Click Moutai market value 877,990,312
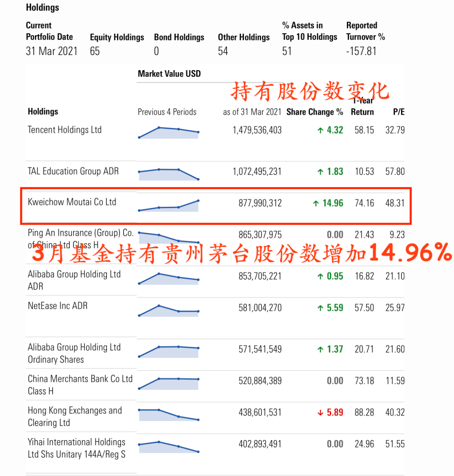Image resolution: width=454 pixels, height=476 pixels. click(260, 203)
